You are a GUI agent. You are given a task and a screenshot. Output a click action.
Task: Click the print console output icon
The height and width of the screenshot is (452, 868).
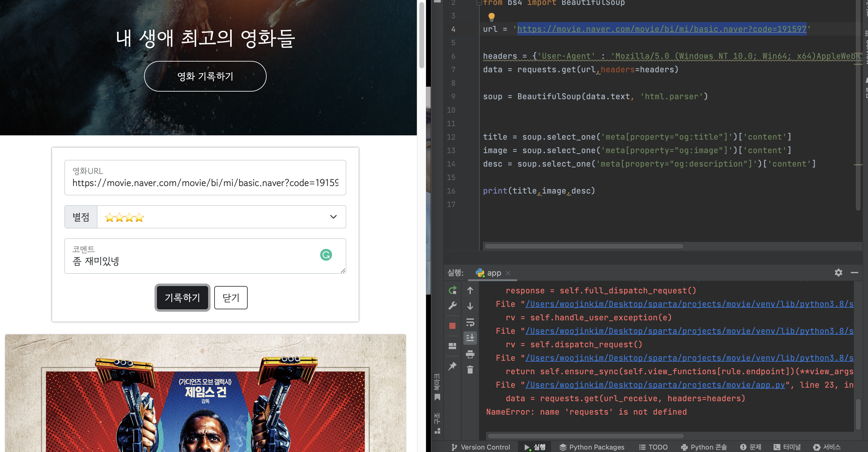pos(470,354)
